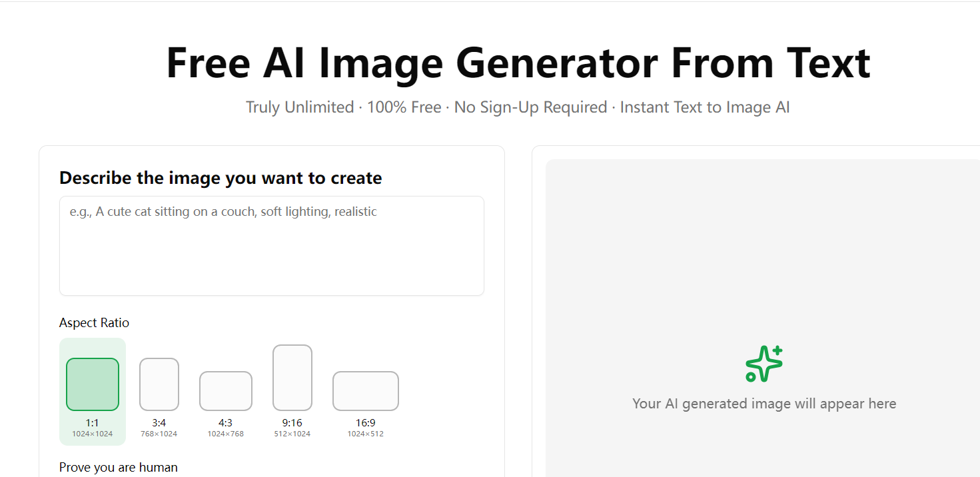Click the image preview area on the right
Image resolution: width=980 pixels, height=477 pixels.
click(763, 313)
